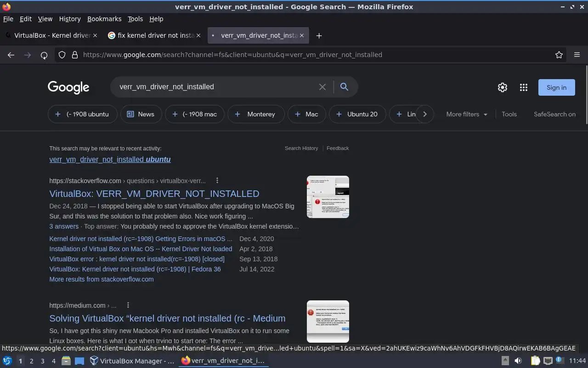Open the network status tray icon
The image size is (588, 368).
click(x=548, y=361)
